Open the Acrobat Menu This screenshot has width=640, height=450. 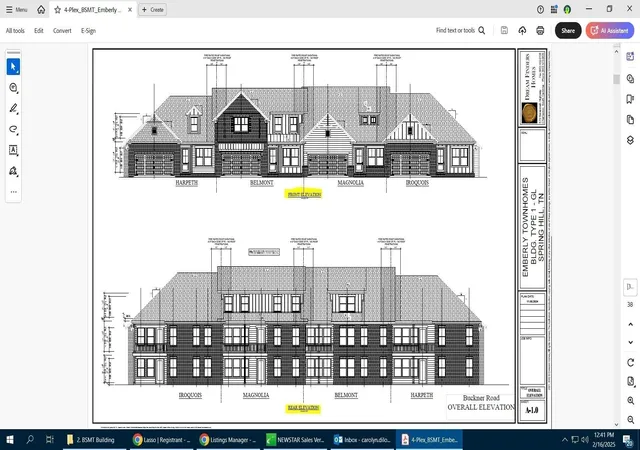[16, 9]
